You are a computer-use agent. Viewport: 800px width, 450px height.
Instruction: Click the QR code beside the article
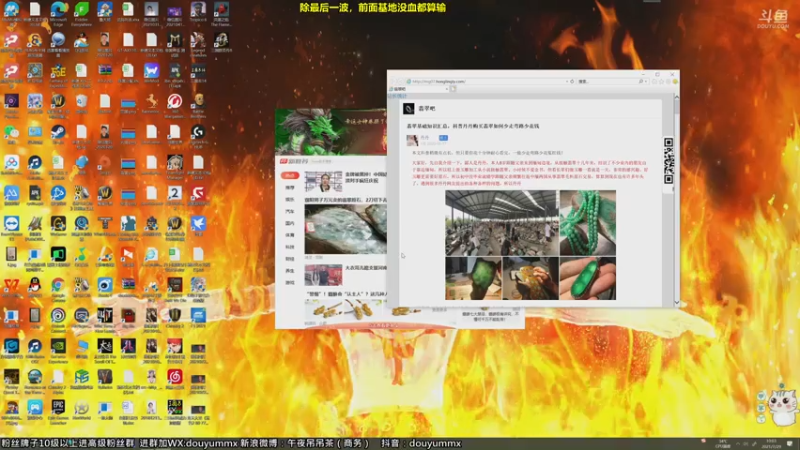coord(668,160)
